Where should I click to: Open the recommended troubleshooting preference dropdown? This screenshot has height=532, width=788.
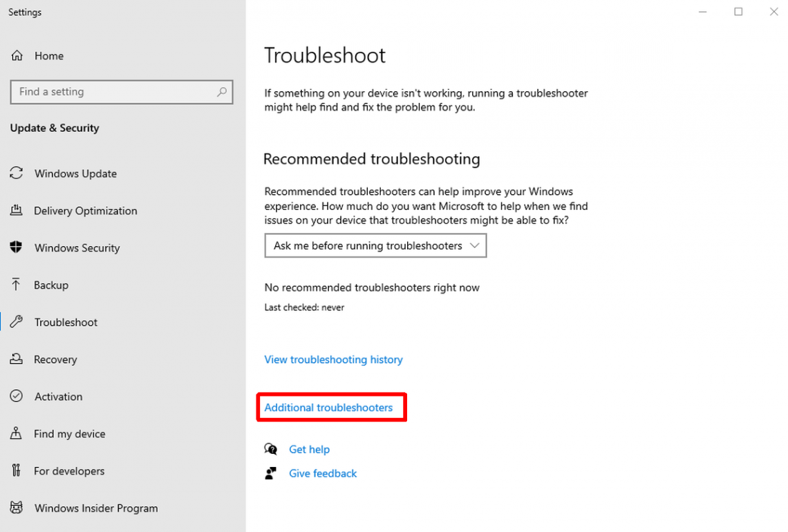pos(375,245)
